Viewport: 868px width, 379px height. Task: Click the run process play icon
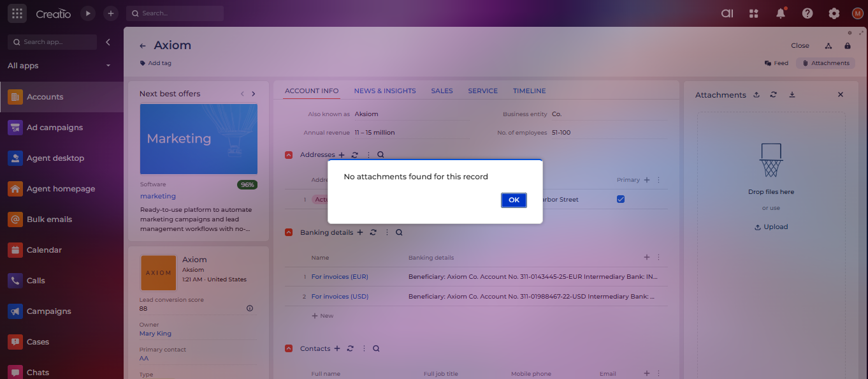point(88,13)
